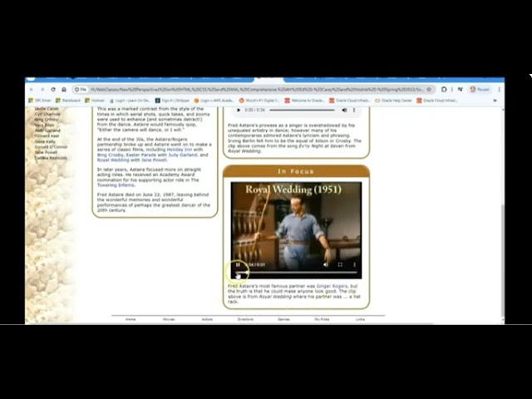Open the Debbie Reynolds sidebar link
This screenshot has width=532, height=399.
tap(51, 158)
